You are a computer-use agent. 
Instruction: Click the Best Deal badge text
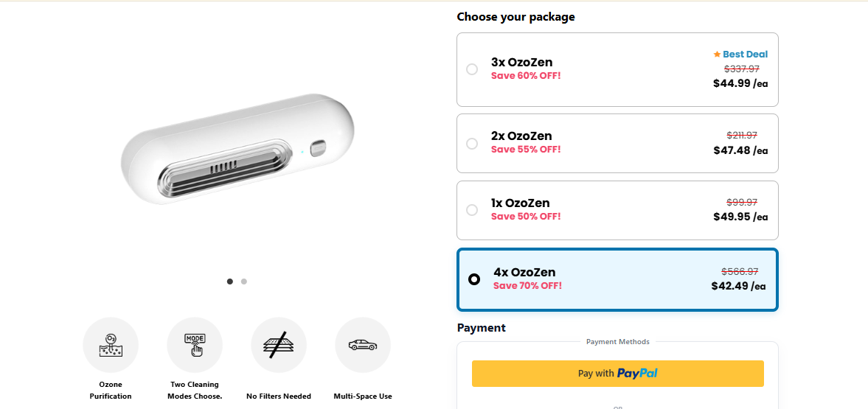[x=745, y=55]
